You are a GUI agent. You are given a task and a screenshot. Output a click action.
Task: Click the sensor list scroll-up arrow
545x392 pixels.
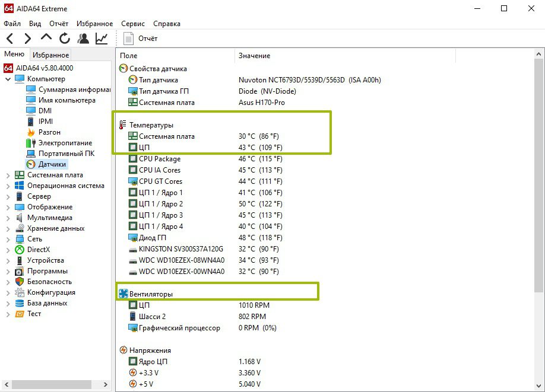click(538, 54)
